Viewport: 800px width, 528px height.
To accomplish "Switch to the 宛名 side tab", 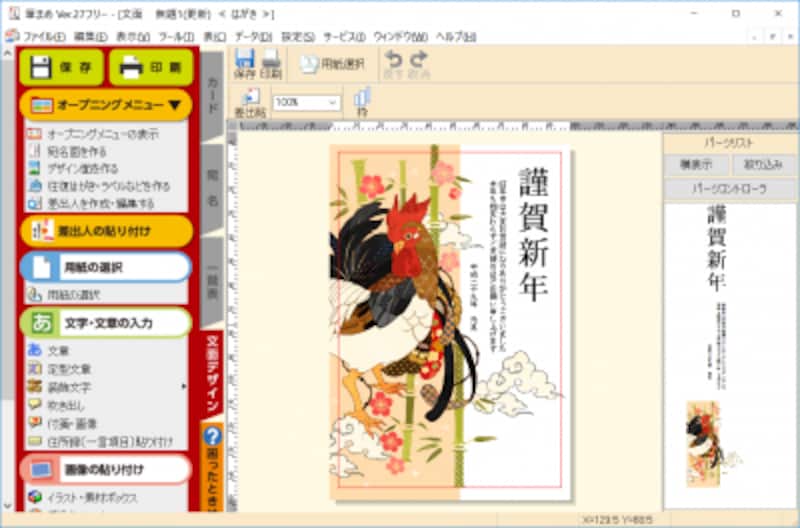I will click(x=212, y=188).
